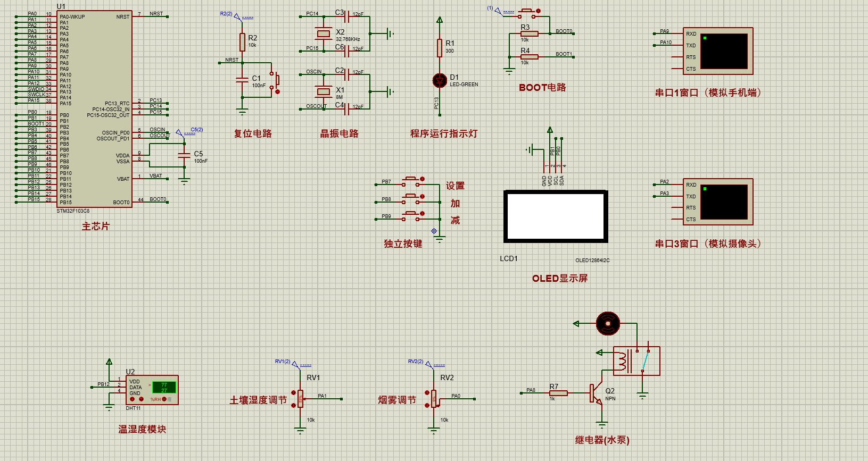Screen dimensions: 868x461
Task: Click the 晶振电路 label
Action: 340,133
